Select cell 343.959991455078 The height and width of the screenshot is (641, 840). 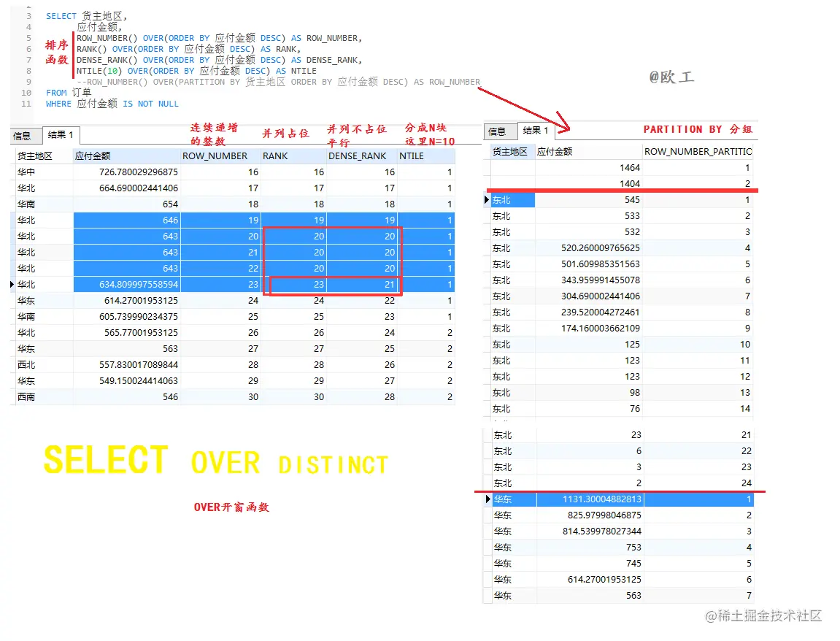coord(588,280)
